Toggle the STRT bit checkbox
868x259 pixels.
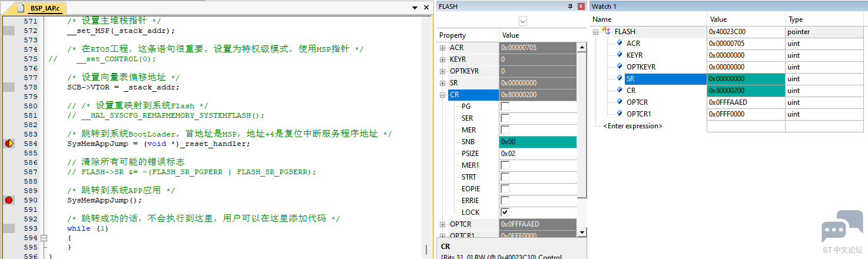pyautogui.click(x=505, y=177)
